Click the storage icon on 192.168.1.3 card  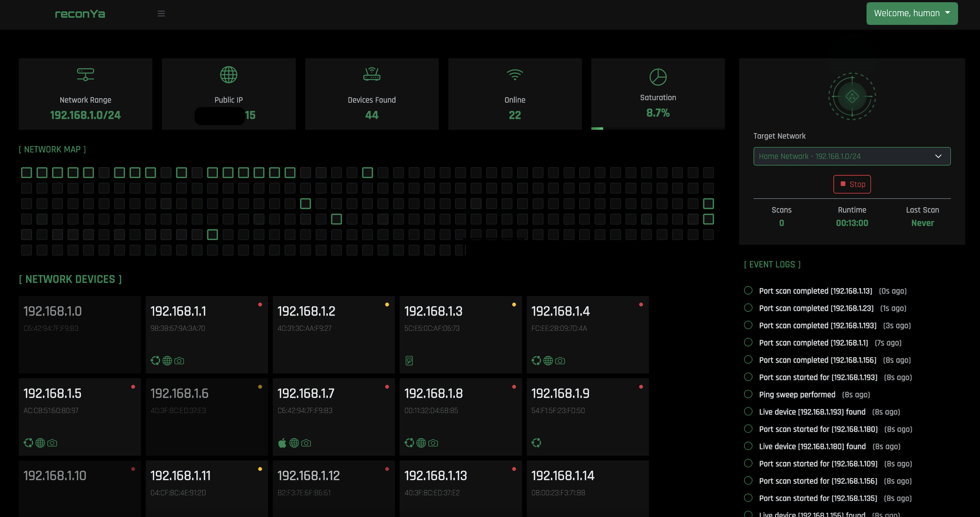click(x=409, y=360)
